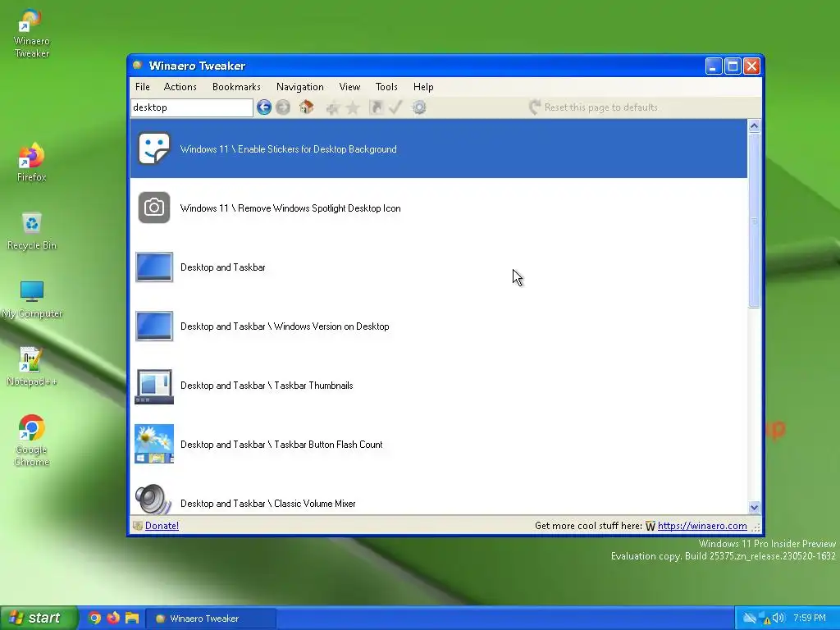The height and width of the screenshot is (630, 840).
Task: Click the Notepad++ desktop shortcut
Action: [x=32, y=367]
